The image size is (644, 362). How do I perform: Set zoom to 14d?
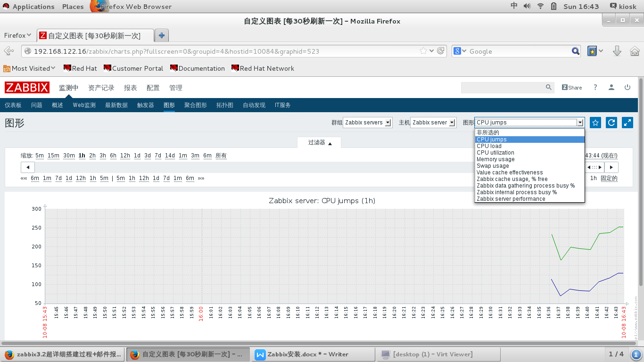[170, 156]
